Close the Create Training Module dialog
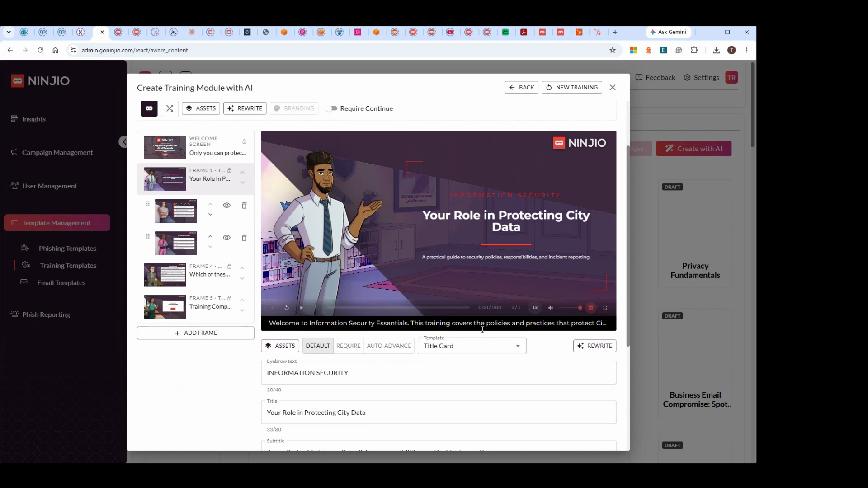The height and width of the screenshot is (488, 868). click(x=613, y=88)
